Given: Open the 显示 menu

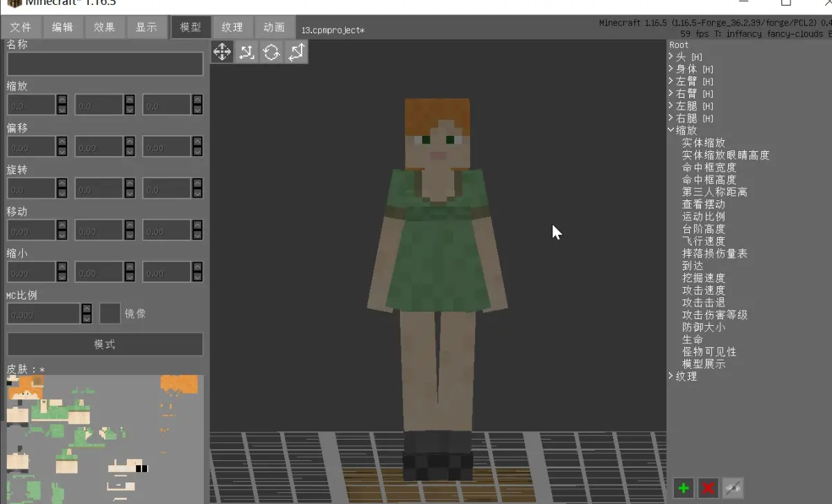Looking at the screenshot, I should pyautogui.click(x=146, y=27).
